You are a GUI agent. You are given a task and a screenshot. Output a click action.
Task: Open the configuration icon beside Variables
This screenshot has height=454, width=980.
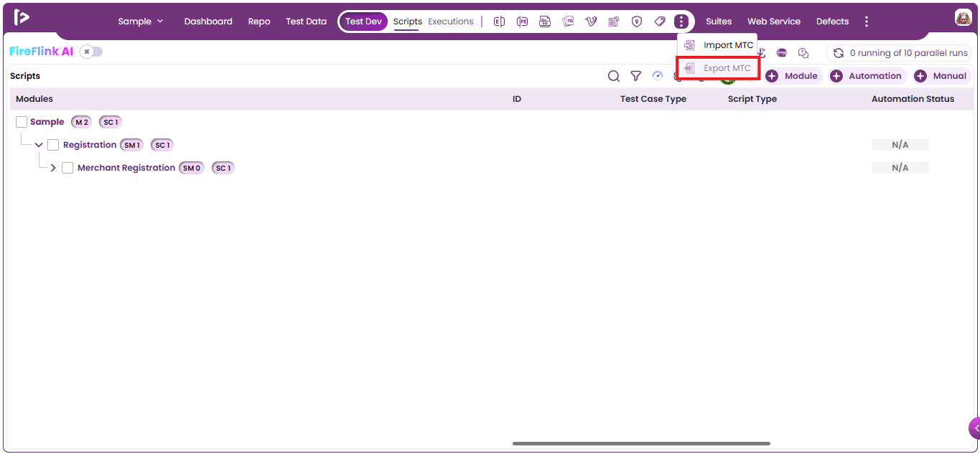point(614,22)
